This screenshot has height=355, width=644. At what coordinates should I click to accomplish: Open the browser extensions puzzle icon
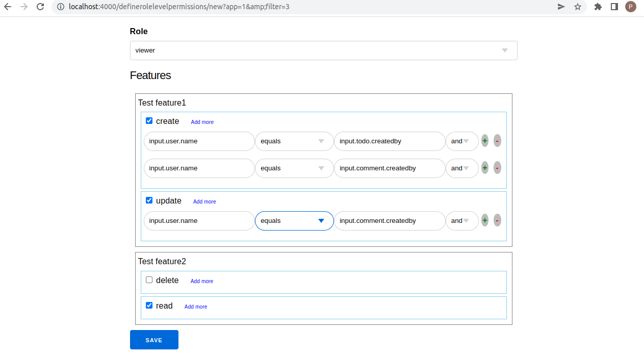coord(598,7)
